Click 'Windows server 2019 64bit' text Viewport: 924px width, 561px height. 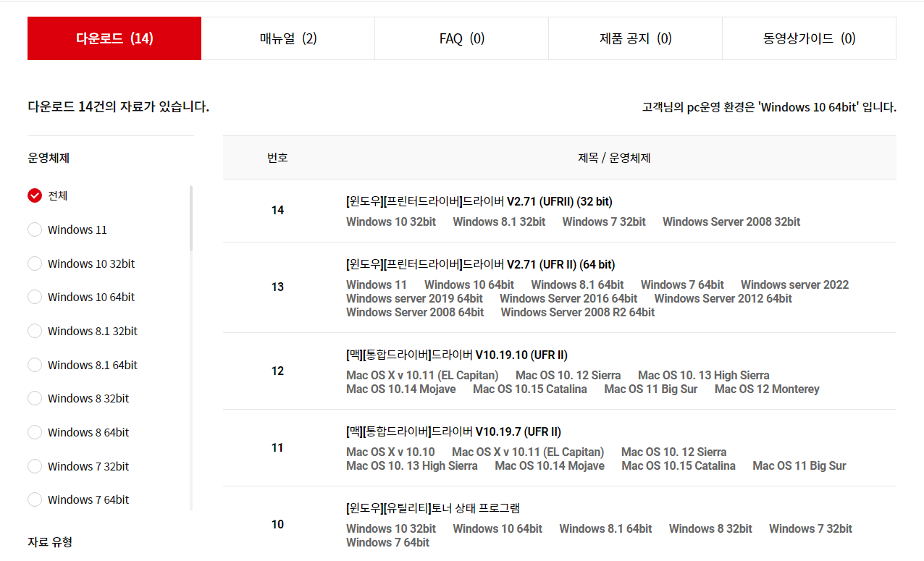(414, 298)
